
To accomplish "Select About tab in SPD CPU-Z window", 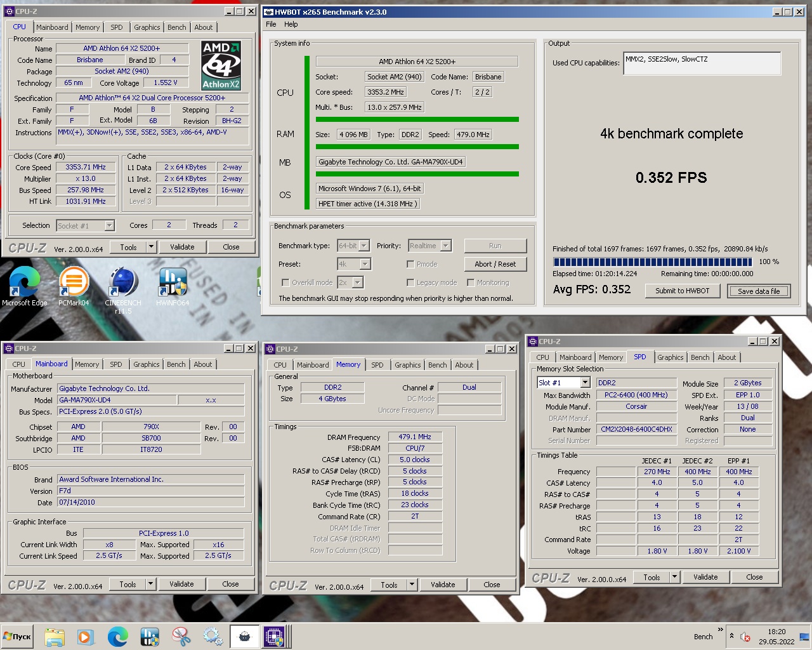I will (727, 357).
